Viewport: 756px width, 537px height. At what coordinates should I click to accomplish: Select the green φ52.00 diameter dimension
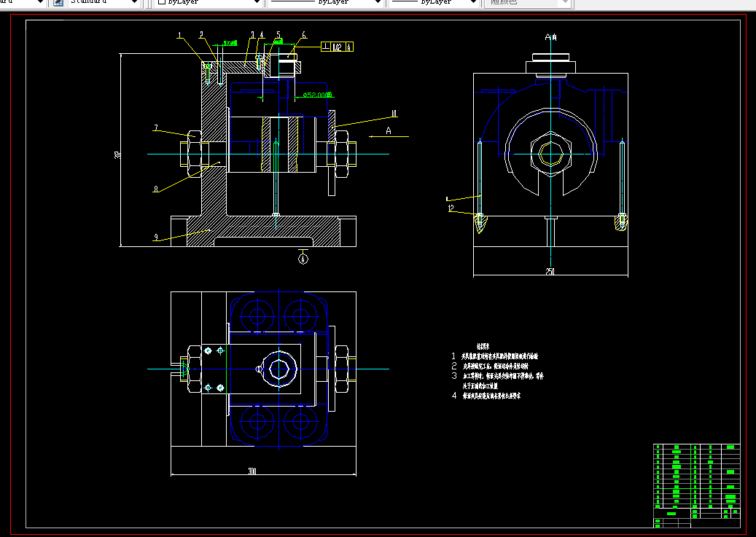point(318,95)
